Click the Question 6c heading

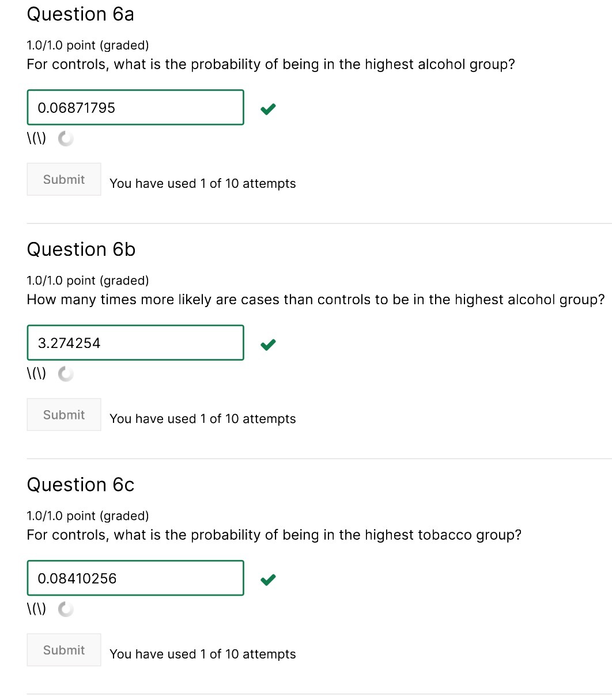80,485
